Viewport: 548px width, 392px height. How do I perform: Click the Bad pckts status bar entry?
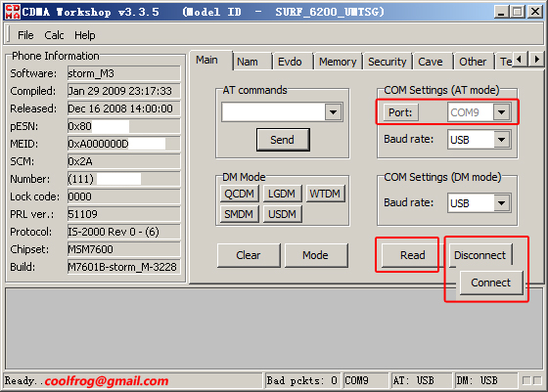click(302, 380)
